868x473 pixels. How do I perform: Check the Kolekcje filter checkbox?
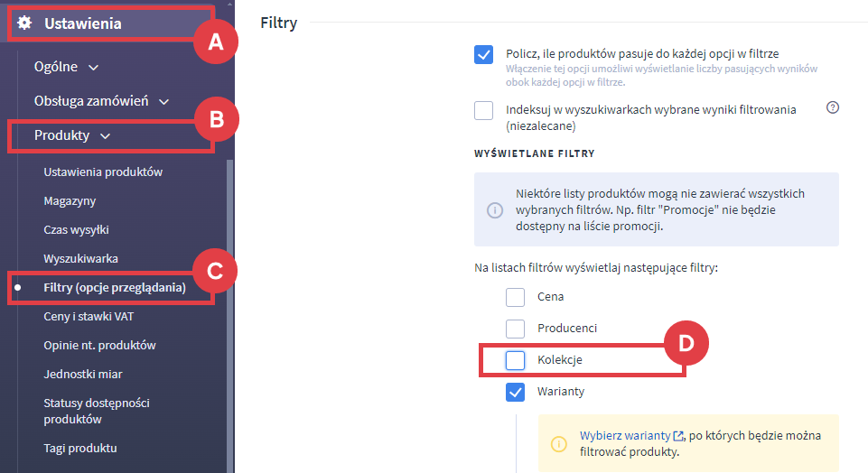(515, 360)
